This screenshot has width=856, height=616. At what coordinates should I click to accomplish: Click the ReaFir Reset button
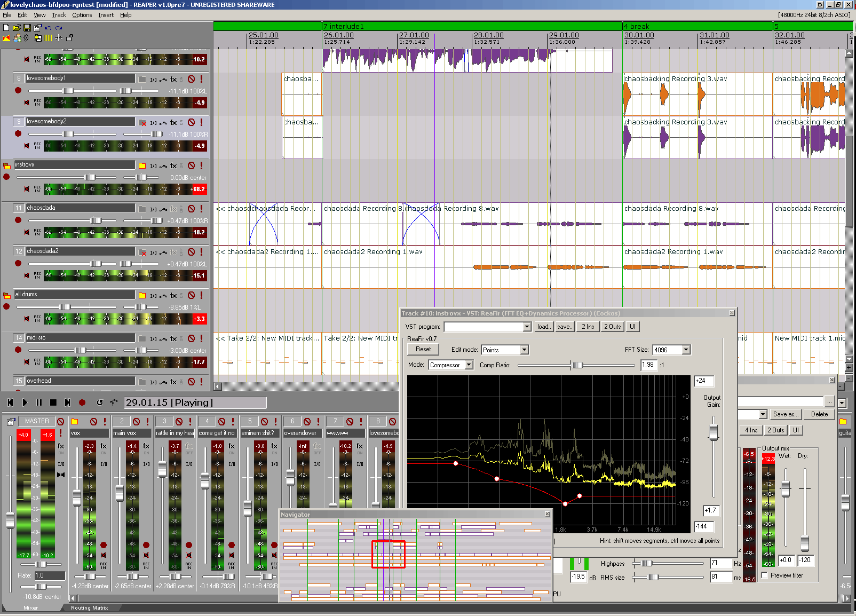coord(423,349)
